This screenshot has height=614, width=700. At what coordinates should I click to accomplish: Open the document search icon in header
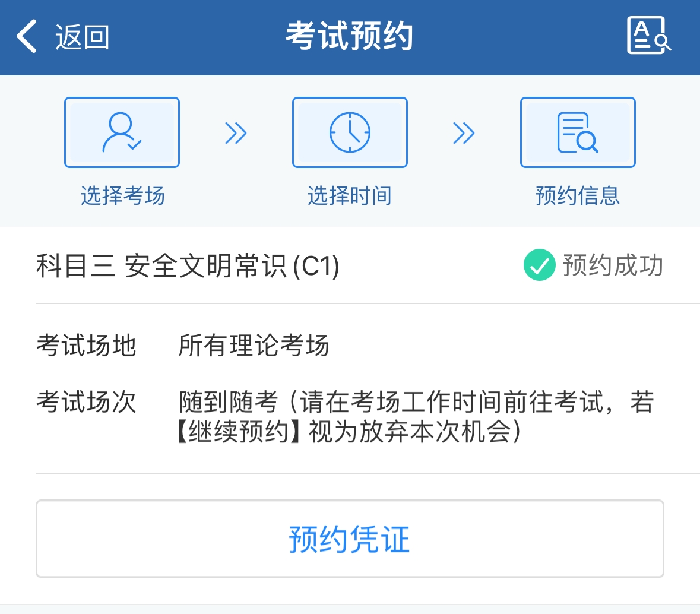click(649, 35)
